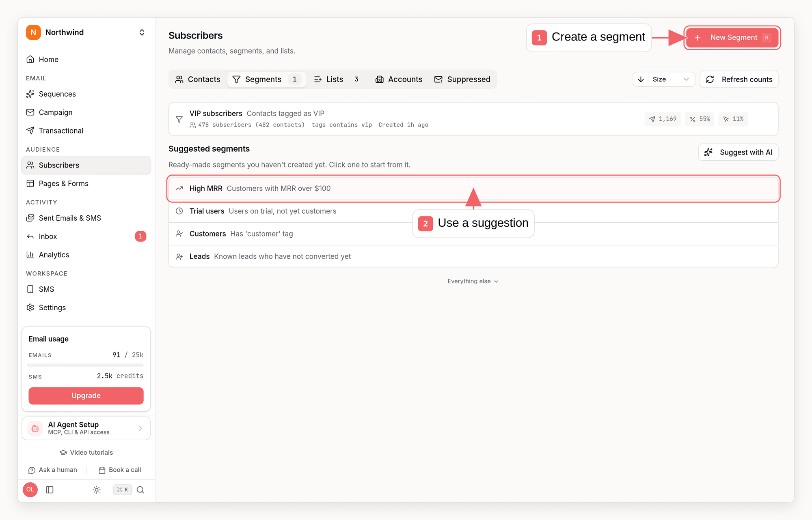Click the Emails usage progress bar

click(x=86, y=365)
